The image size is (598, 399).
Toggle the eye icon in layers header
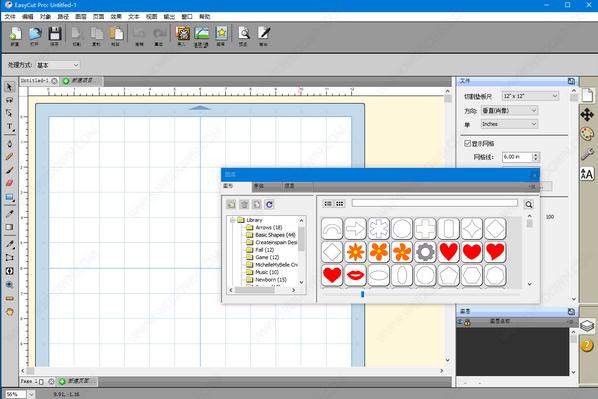tap(460, 322)
